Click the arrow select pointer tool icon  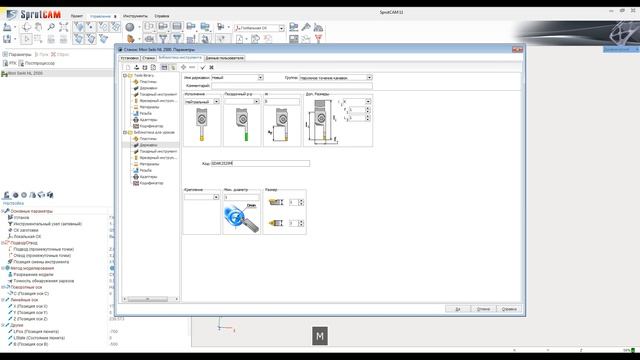27,39
